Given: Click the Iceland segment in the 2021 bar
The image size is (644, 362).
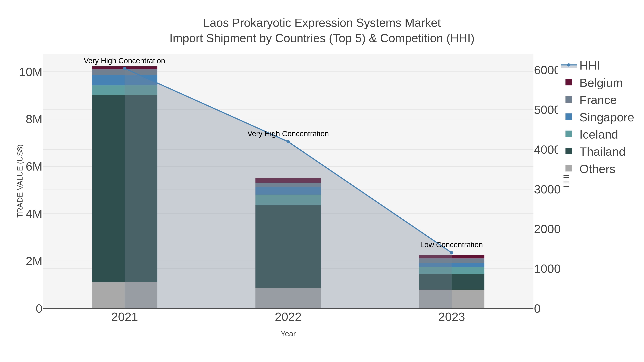Looking at the screenshot, I should coord(125,90).
